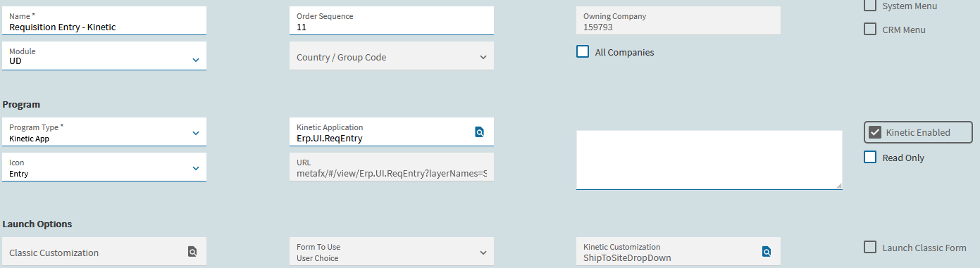Click the empty multiline text area

(709, 160)
